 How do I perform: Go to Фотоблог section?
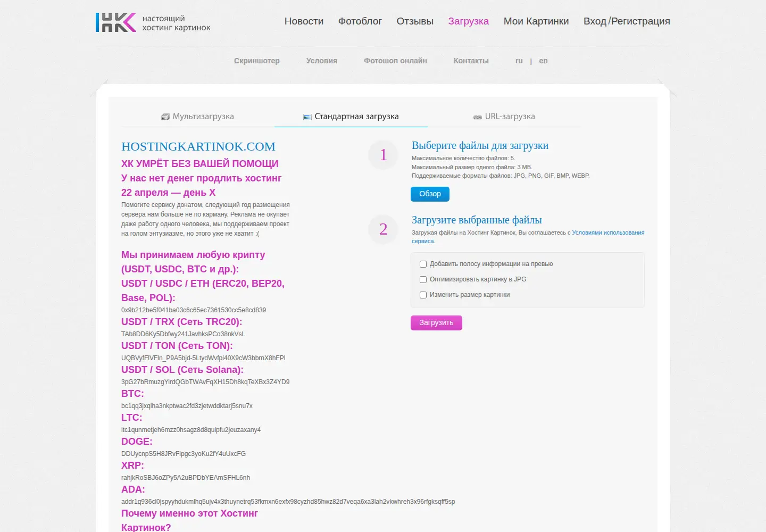coord(360,21)
